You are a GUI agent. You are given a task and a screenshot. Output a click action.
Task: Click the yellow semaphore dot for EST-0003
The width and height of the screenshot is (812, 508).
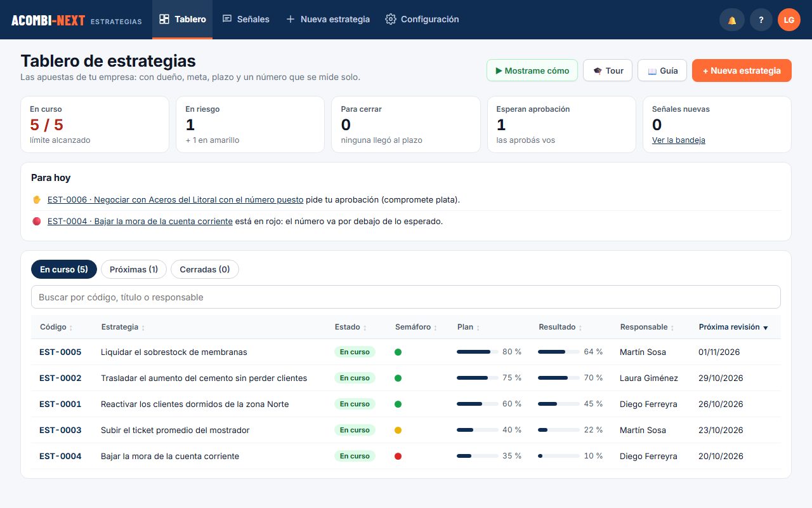coord(398,430)
